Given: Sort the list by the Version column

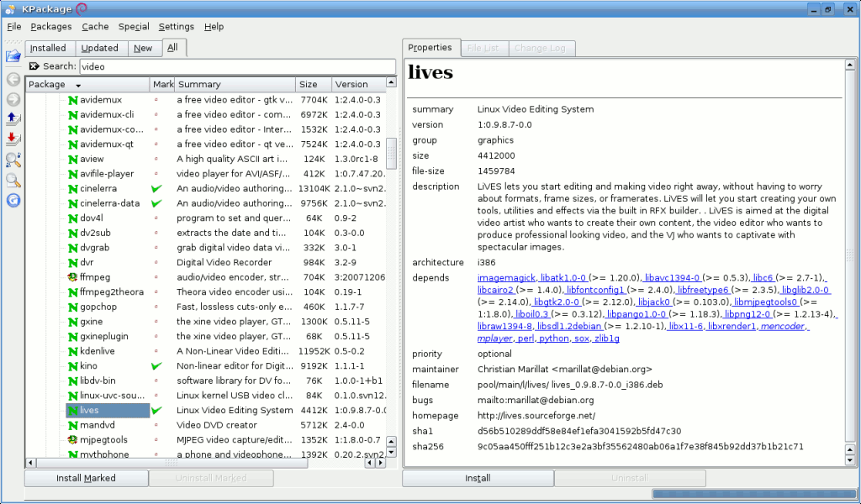Looking at the screenshot, I should [358, 85].
